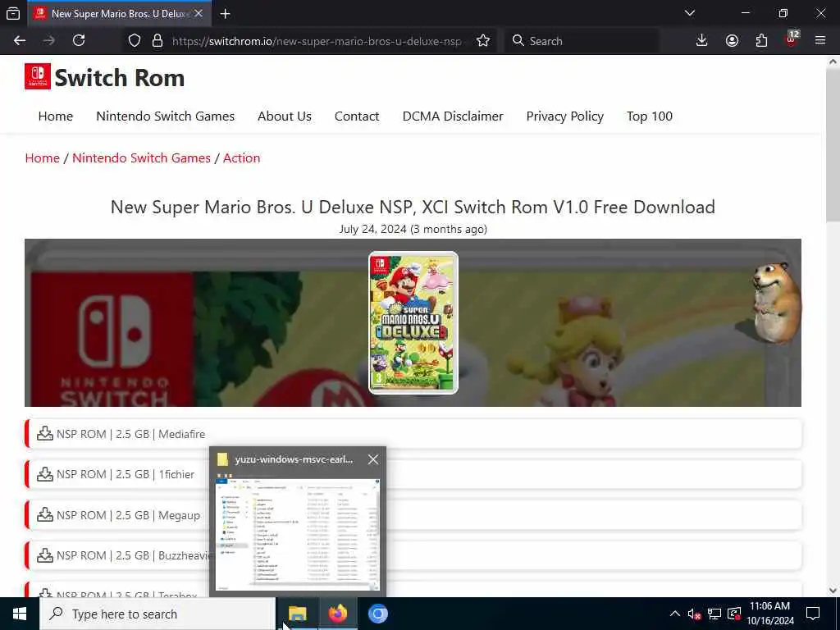
Task: Open the Windows Start menu
Action: 20,614
